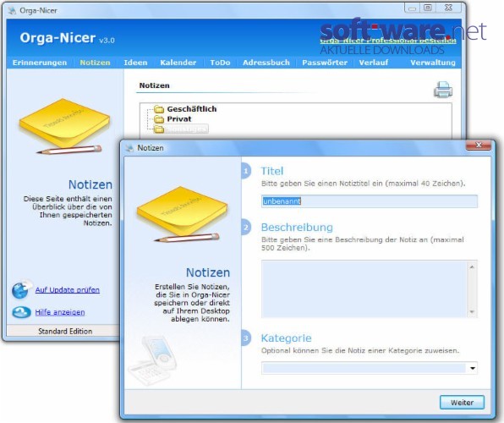Show the Verlauf tab
The height and width of the screenshot is (423, 504).
pyautogui.click(x=374, y=63)
